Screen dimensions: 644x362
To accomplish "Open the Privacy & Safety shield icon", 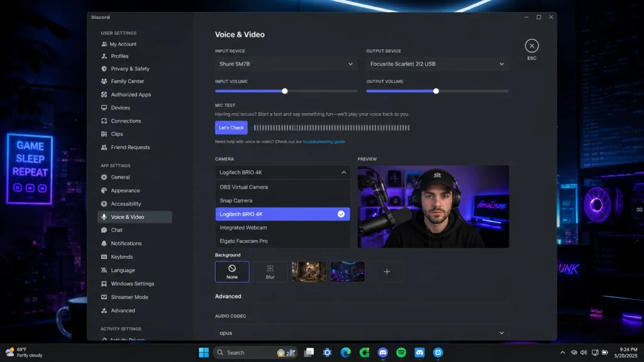I will point(104,69).
